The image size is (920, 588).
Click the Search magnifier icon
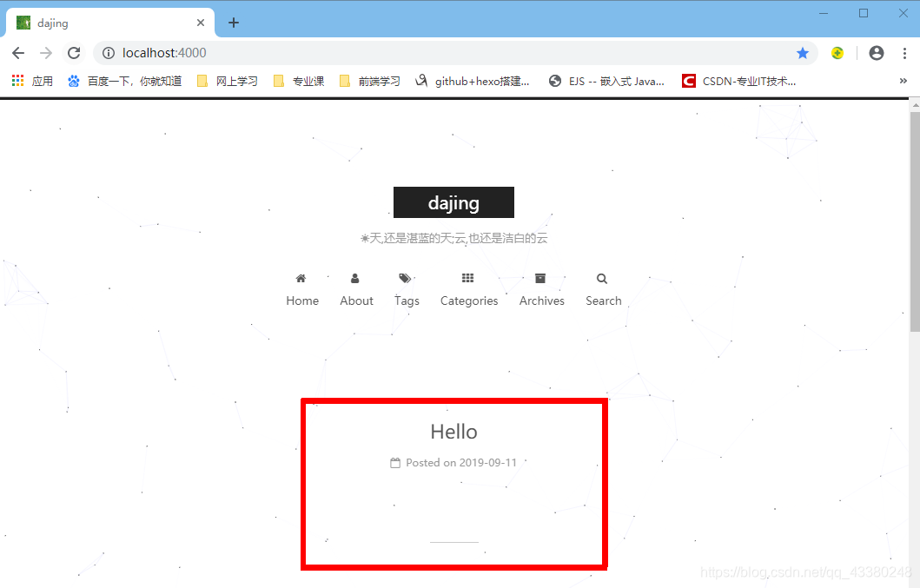coord(602,279)
